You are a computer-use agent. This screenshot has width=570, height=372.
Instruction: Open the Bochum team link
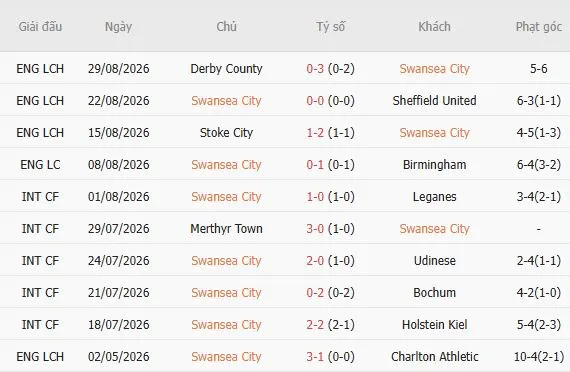click(434, 293)
